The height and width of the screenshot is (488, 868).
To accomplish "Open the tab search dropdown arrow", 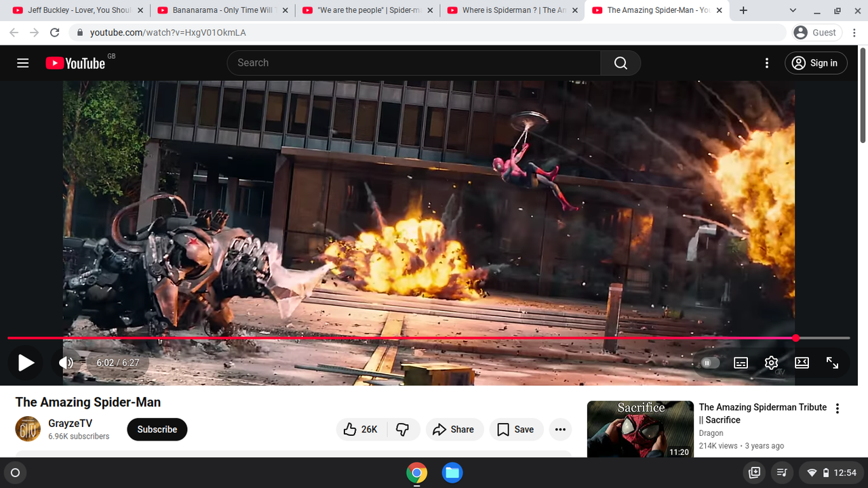I will [794, 11].
